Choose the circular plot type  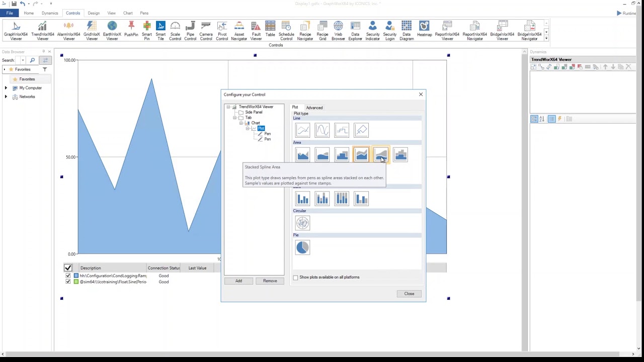(x=303, y=223)
